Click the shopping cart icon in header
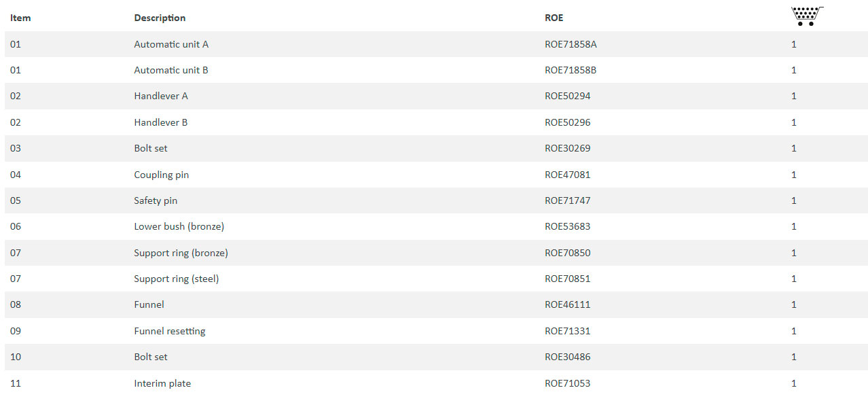 click(x=807, y=16)
